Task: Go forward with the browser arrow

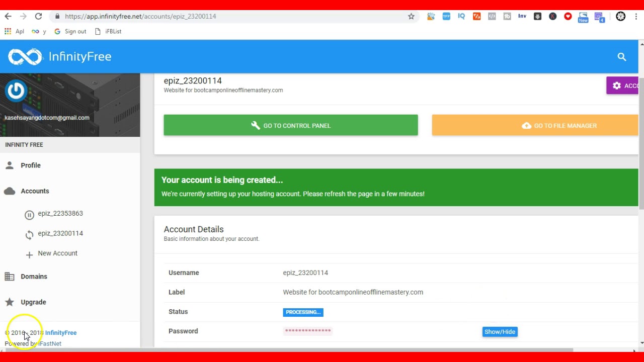Action: click(23, 17)
